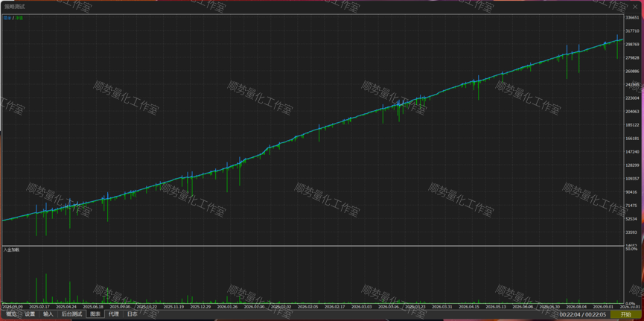Open the 日志 tab
The width and height of the screenshot is (644, 321).
pos(133,314)
